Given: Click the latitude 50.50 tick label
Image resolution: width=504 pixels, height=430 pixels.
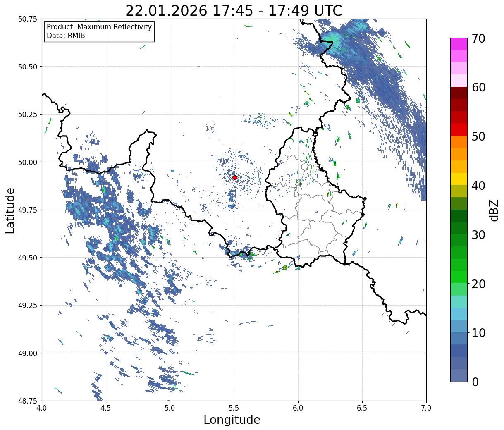Looking at the screenshot, I should 28,67.
